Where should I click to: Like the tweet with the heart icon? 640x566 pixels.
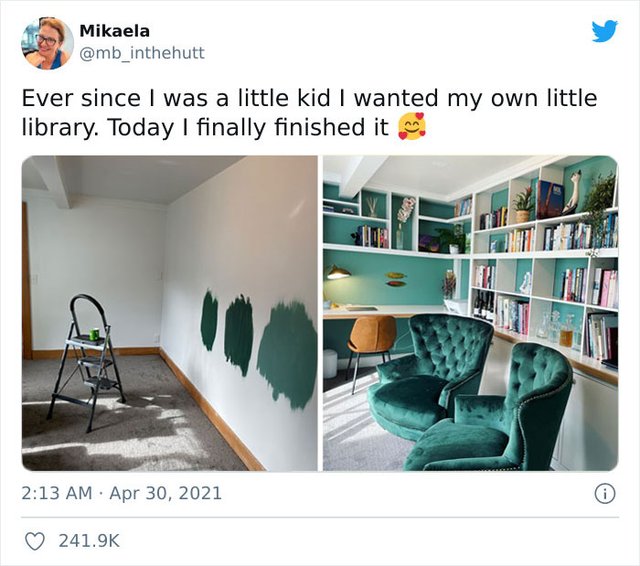(35, 541)
